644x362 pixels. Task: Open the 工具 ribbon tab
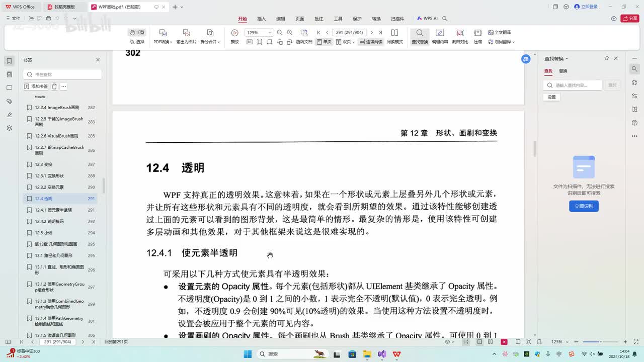pyautogui.click(x=338, y=19)
